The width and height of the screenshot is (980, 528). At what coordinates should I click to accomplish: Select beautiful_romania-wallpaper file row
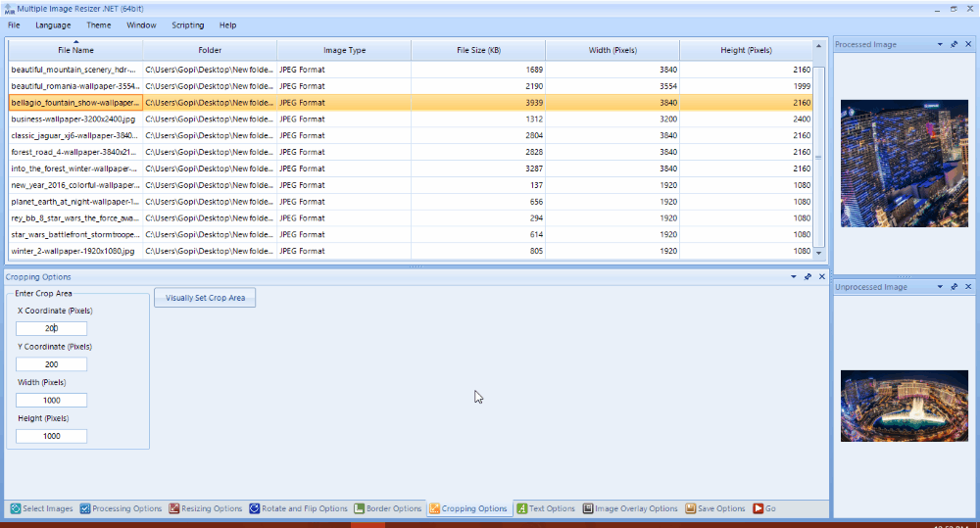click(411, 86)
